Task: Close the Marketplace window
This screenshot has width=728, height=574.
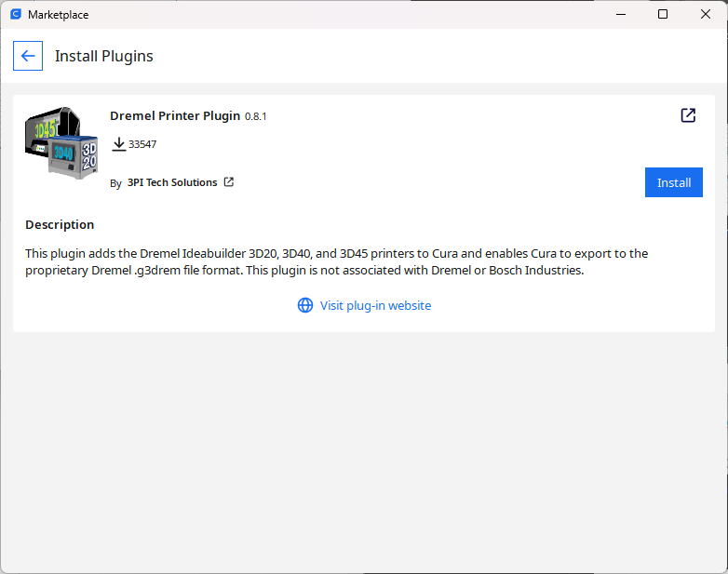Action: tap(706, 14)
